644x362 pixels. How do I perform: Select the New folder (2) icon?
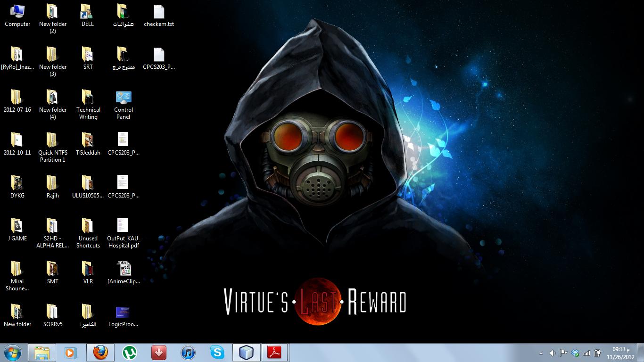coord(53,19)
